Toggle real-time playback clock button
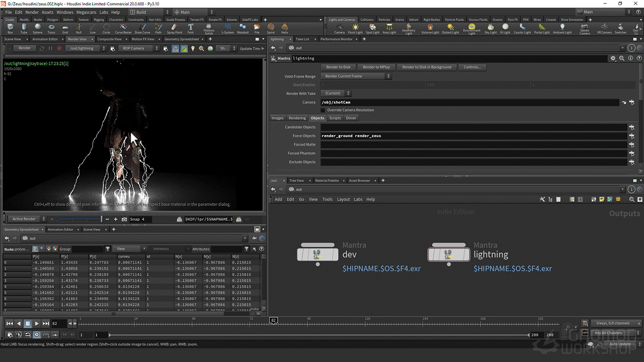The height and width of the screenshot is (362, 644). click(37, 335)
